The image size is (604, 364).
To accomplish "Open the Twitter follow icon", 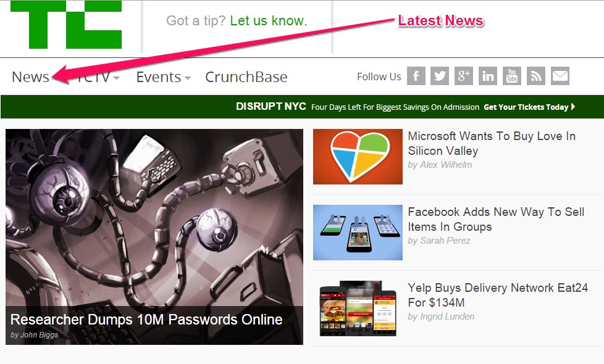I will (440, 76).
